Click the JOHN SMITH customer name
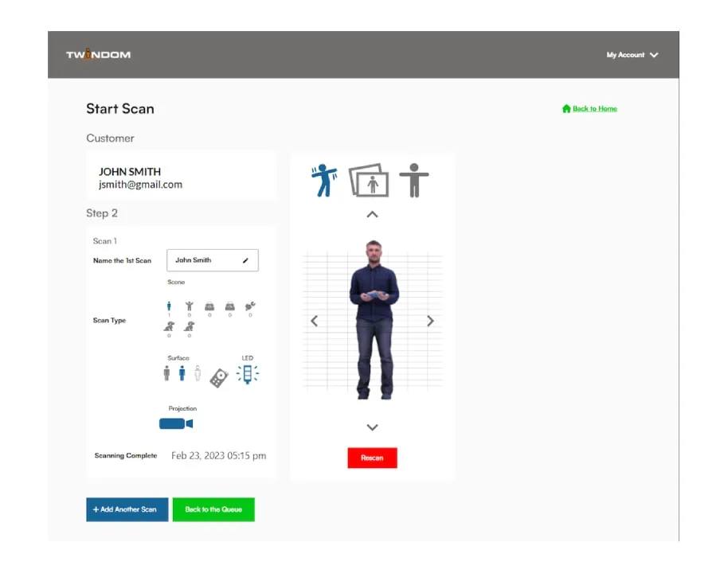The height and width of the screenshot is (573, 728). coord(130,172)
